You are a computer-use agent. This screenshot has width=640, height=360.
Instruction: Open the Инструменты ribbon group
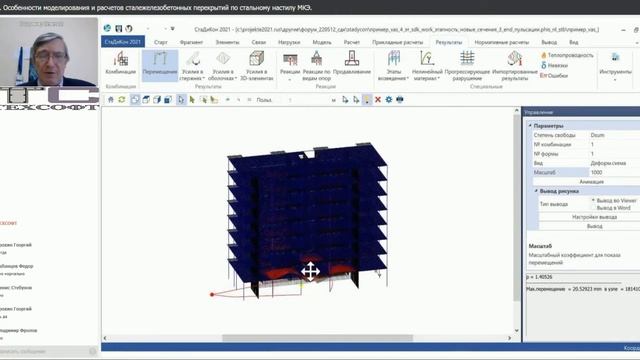(615, 66)
